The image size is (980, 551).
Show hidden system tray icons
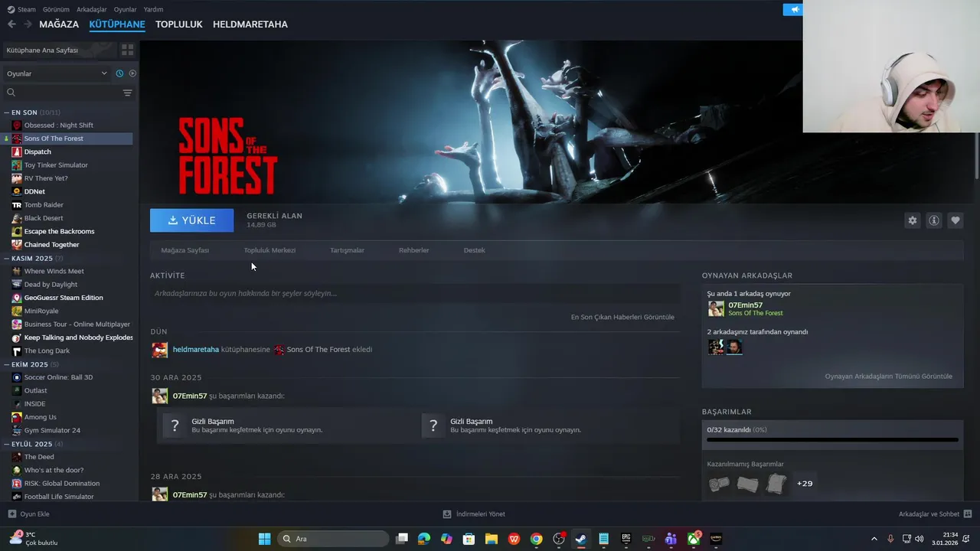874,539
